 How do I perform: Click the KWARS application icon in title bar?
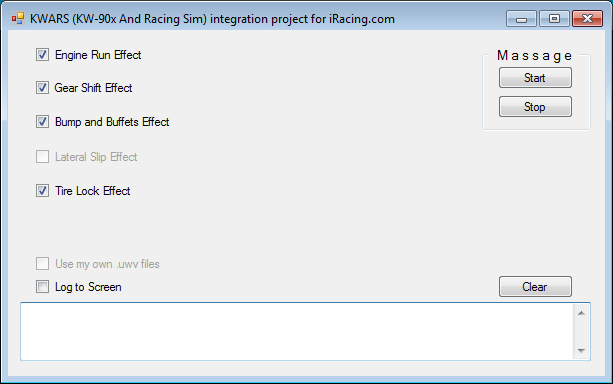coord(18,18)
